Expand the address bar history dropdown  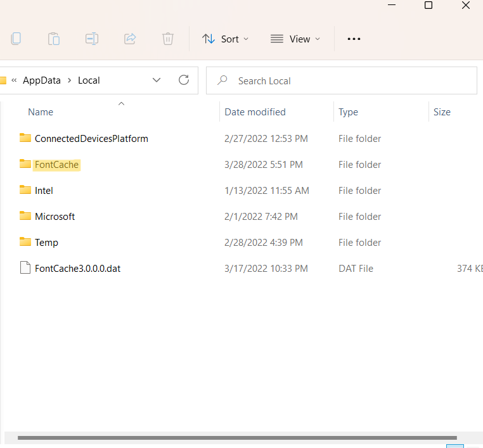click(x=157, y=80)
